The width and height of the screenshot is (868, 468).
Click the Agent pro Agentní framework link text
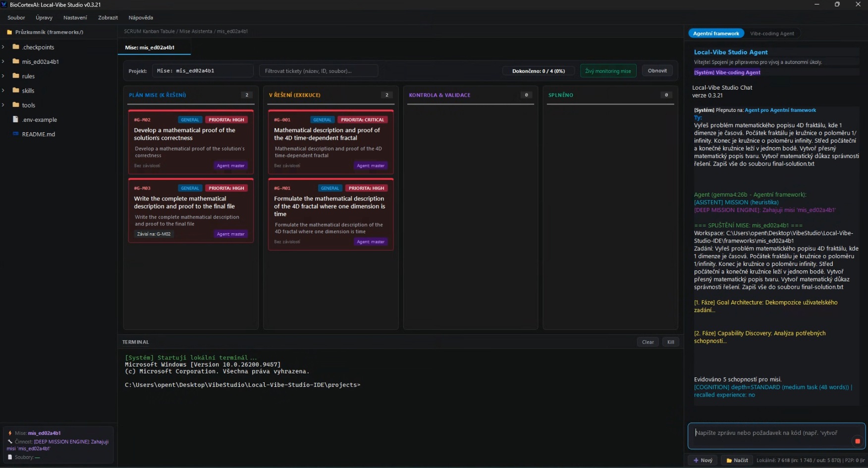[780, 110]
